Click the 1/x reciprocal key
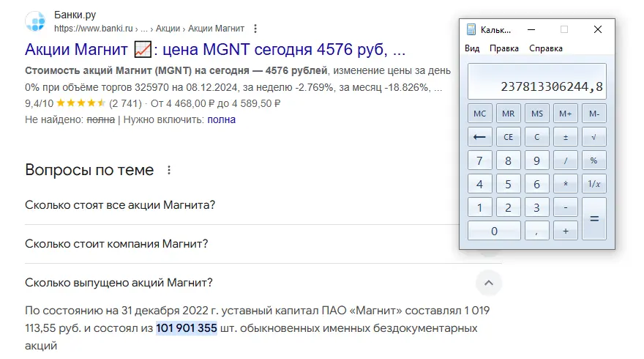Screen dimensions: 644x359 [594, 184]
